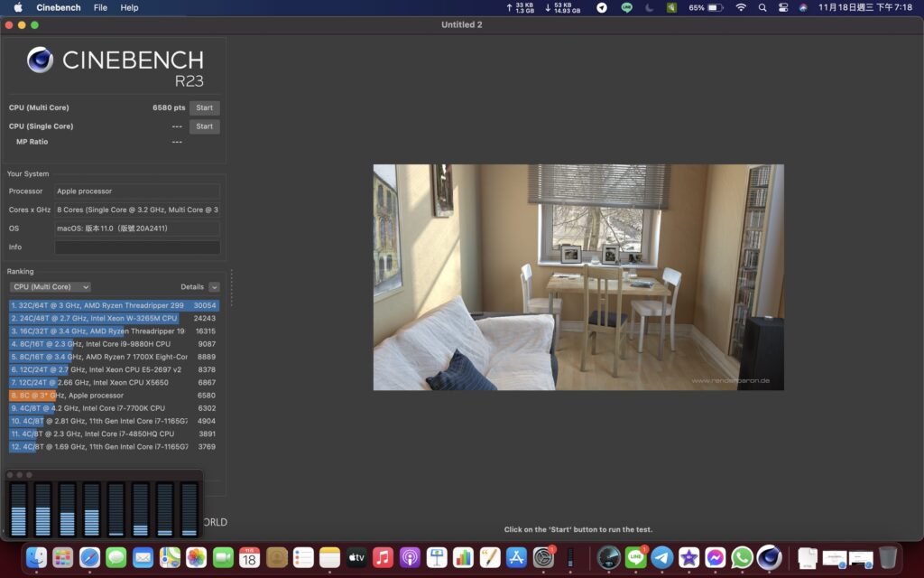Open Photos from the Dock
The height and width of the screenshot is (578, 924).
point(196,557)
